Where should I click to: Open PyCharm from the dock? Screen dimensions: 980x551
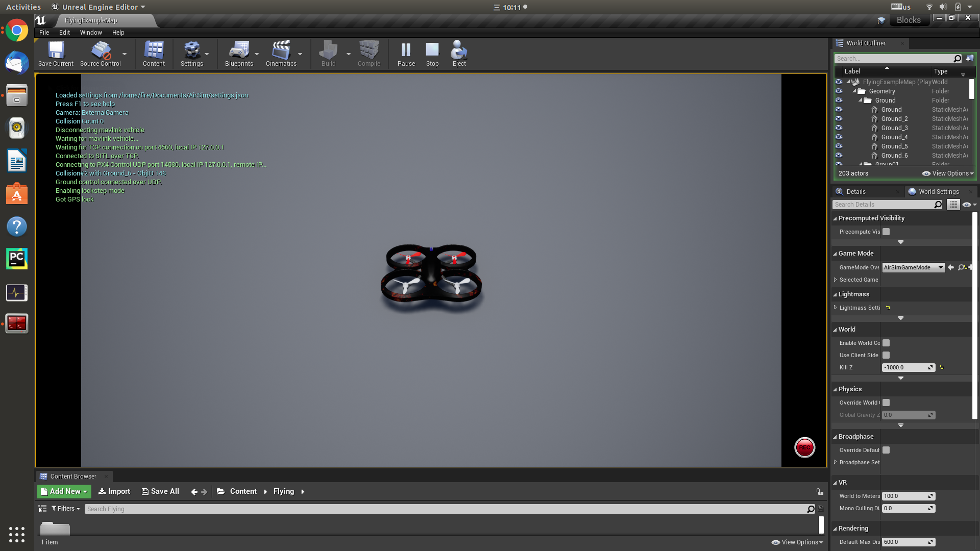click(17, 259)
